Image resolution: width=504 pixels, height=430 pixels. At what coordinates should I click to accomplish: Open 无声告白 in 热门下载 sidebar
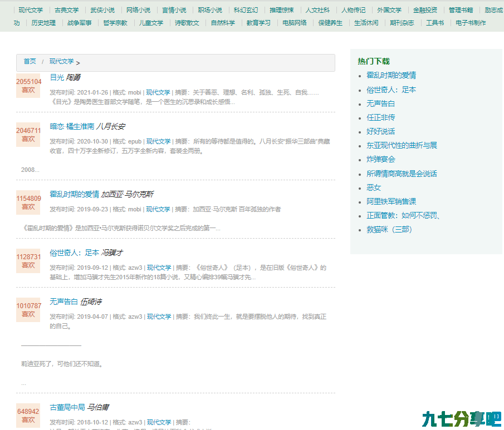tap(380, 103)
